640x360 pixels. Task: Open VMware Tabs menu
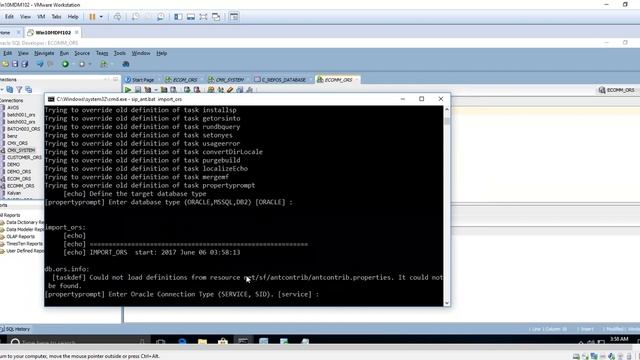[x=56, y=17]
